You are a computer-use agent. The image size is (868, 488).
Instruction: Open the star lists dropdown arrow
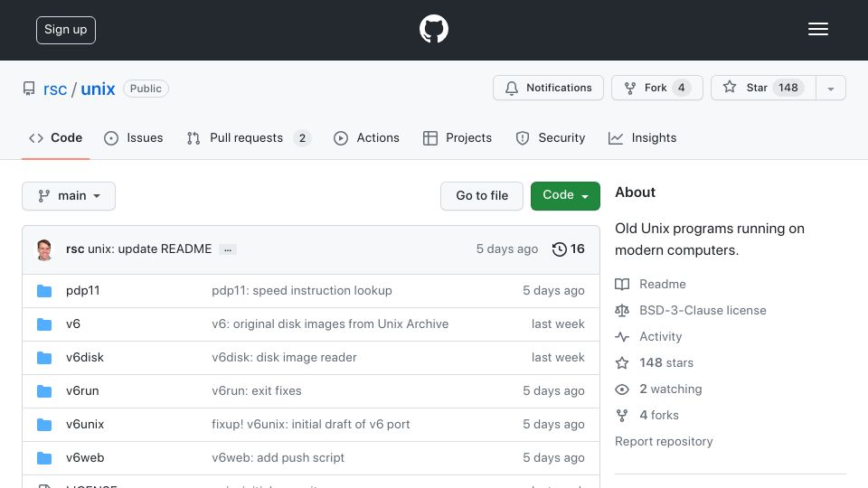click(831, 89)
